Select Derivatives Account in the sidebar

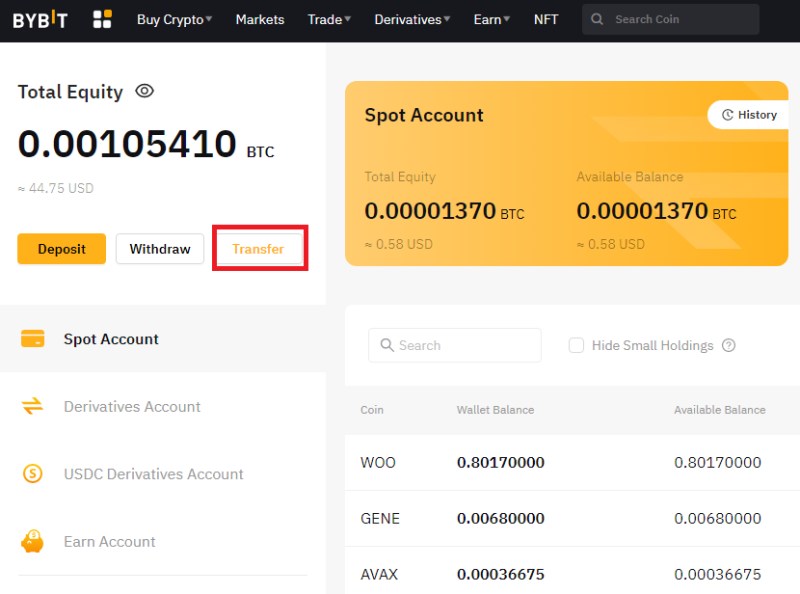pos(163,406)
